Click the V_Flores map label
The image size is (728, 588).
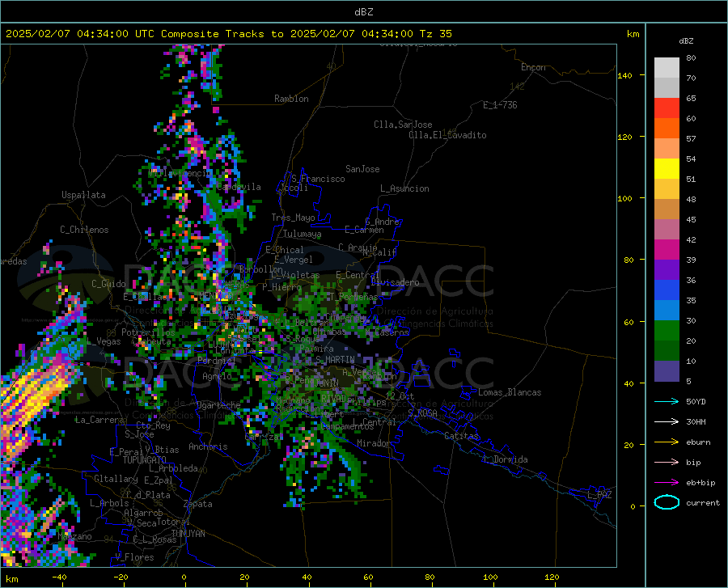(x=134, y=557)
